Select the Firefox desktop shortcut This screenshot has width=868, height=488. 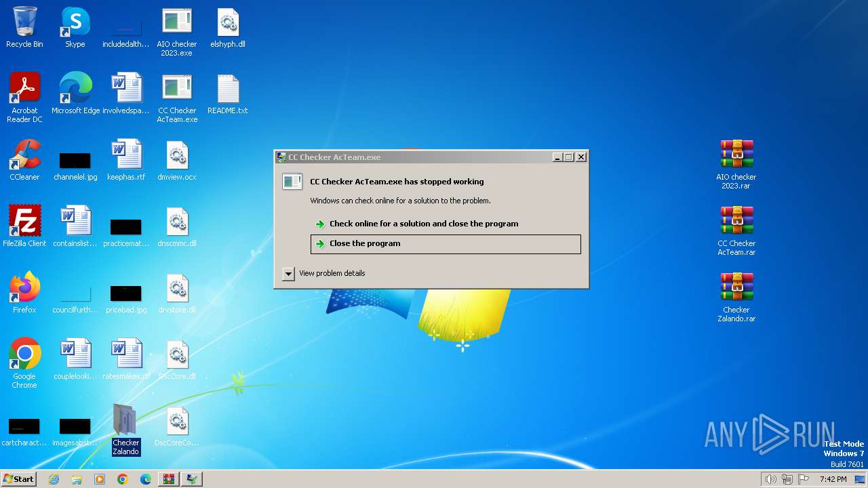tap(24, 293)
